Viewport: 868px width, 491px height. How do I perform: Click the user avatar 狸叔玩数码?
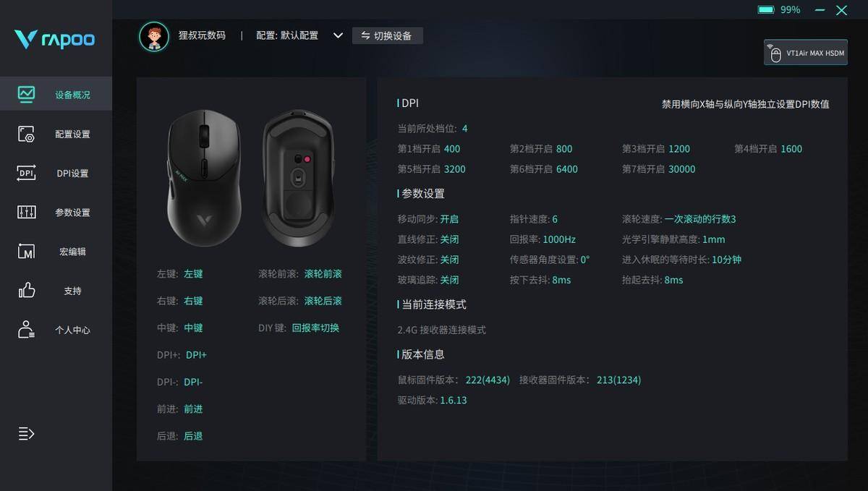154,35
